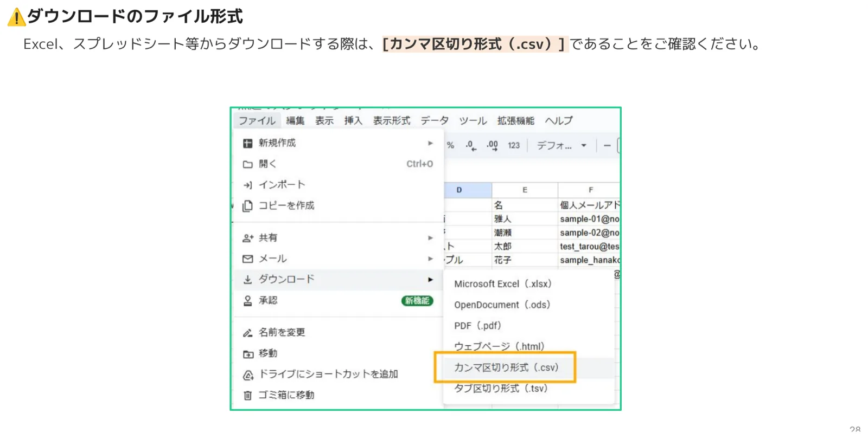Click cell with test_tarou@tes email
The height and width of the screenshot is (439, 868).
point(589,247)
